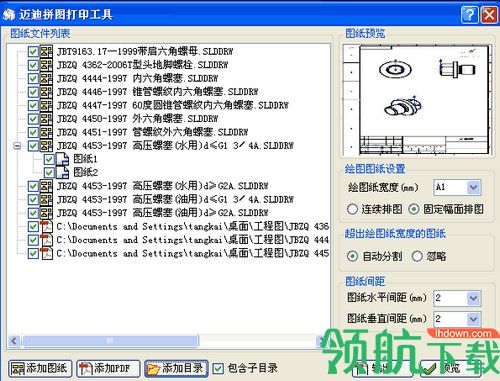
Task: Click the drawing icon of JBZQ 4450-1997 row
Action: 46,119
